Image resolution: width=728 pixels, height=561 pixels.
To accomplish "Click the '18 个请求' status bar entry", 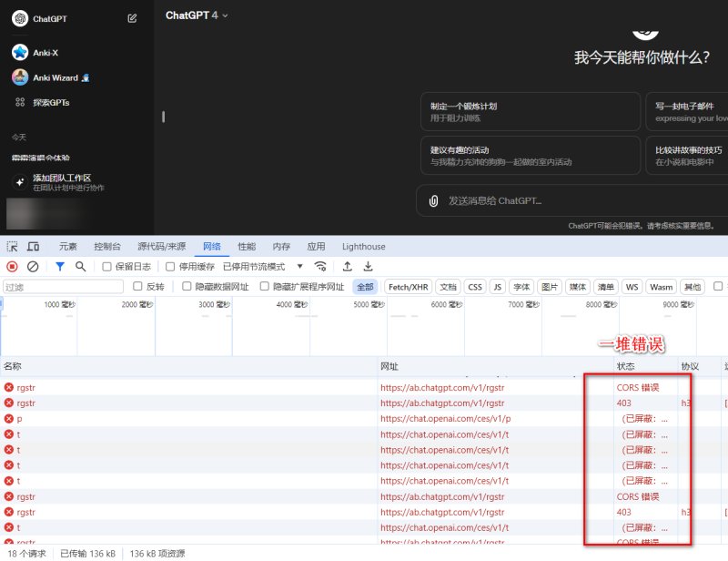I will click(27, 554).
